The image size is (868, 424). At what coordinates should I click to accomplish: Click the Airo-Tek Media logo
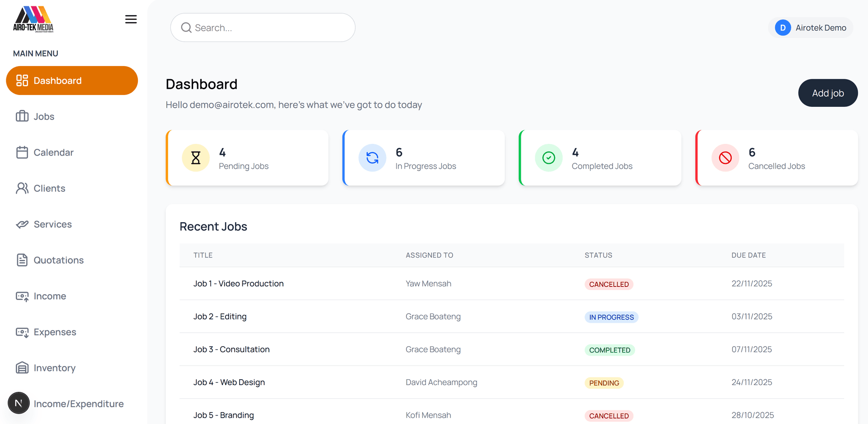coord(33,19)
